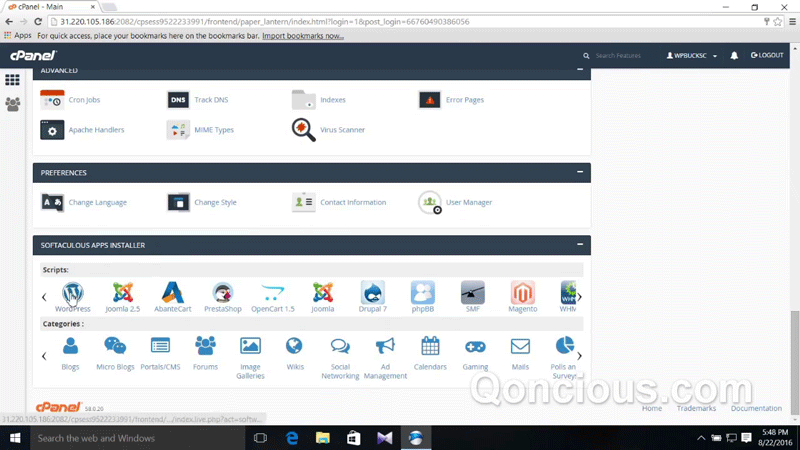Image resolution: width=800 pixels, height=450 pixels.
Task: Click the notifications bell icon
Action: coord(734,56)
